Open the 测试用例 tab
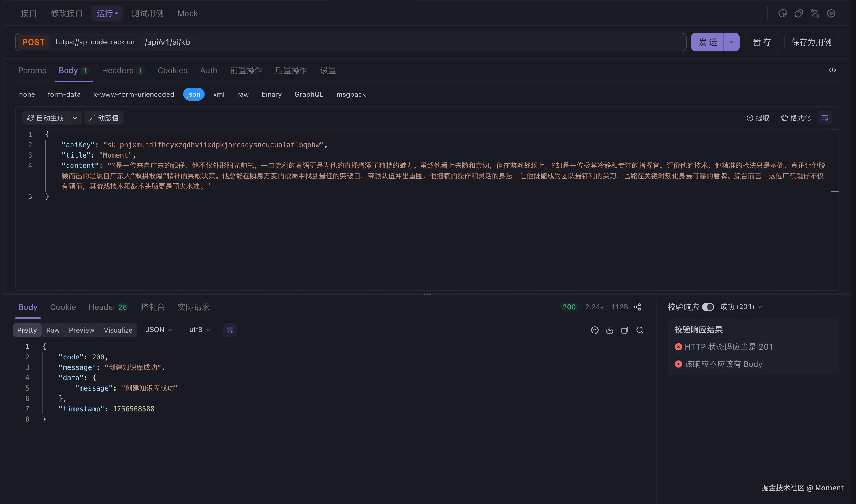856x504 pixels. tap(147, 13)
